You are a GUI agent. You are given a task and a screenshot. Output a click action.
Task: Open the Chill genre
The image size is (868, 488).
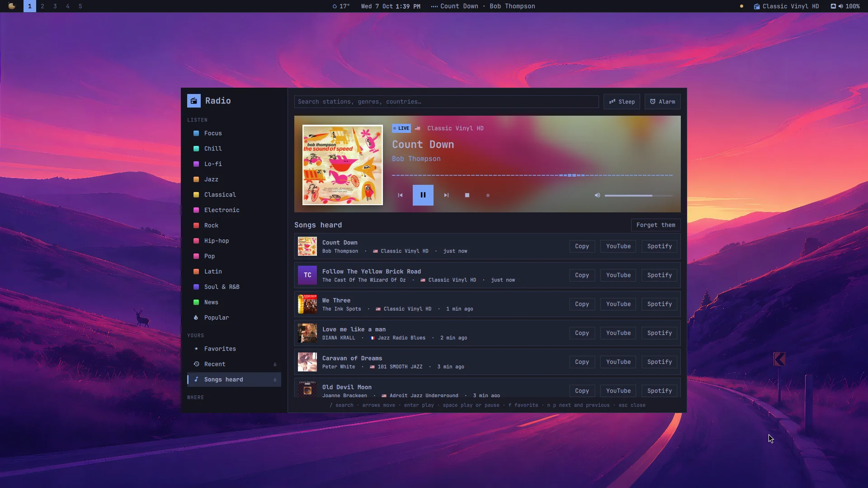click(234, 149)
